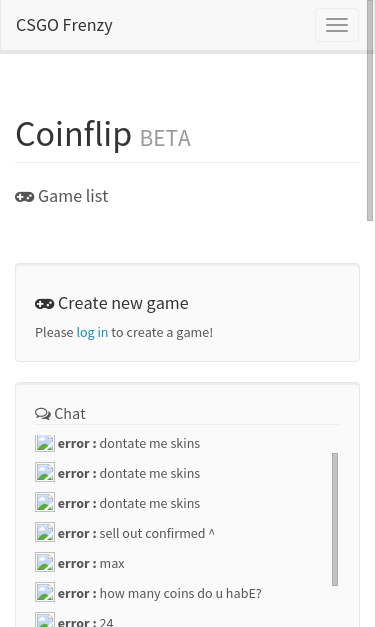The height and width of the screenshot is (627, 375).
Task: Click the avatar beside the 24 message
Action: click(45, 619)
